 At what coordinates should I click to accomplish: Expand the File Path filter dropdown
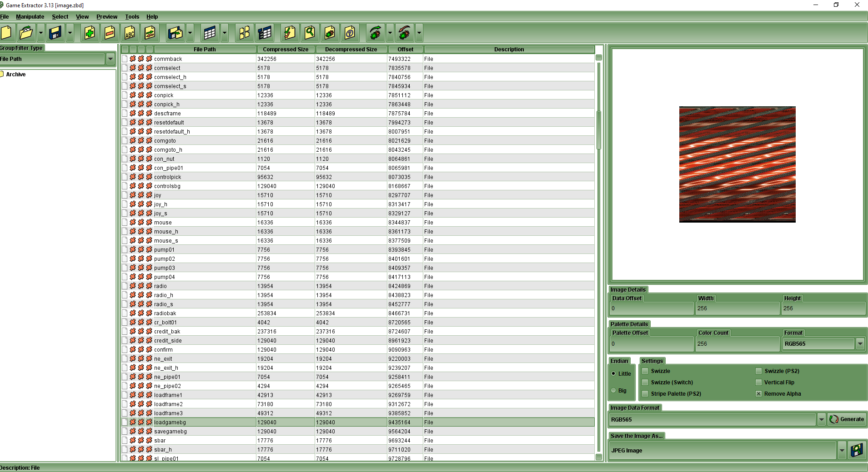[110, 59]
